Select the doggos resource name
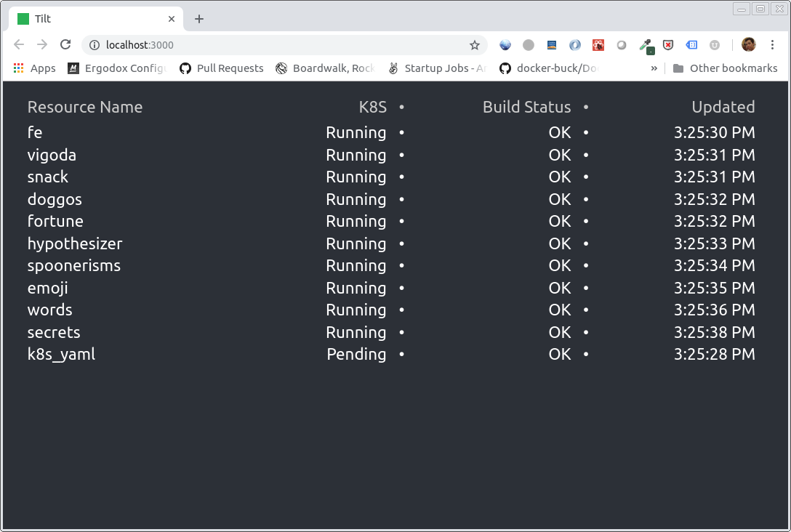 pos(55,199)
